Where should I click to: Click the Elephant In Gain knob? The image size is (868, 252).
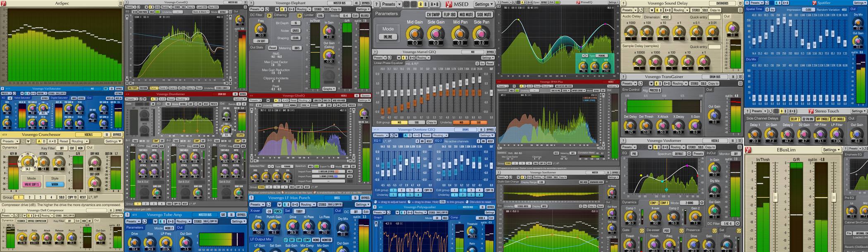[329, 30]
